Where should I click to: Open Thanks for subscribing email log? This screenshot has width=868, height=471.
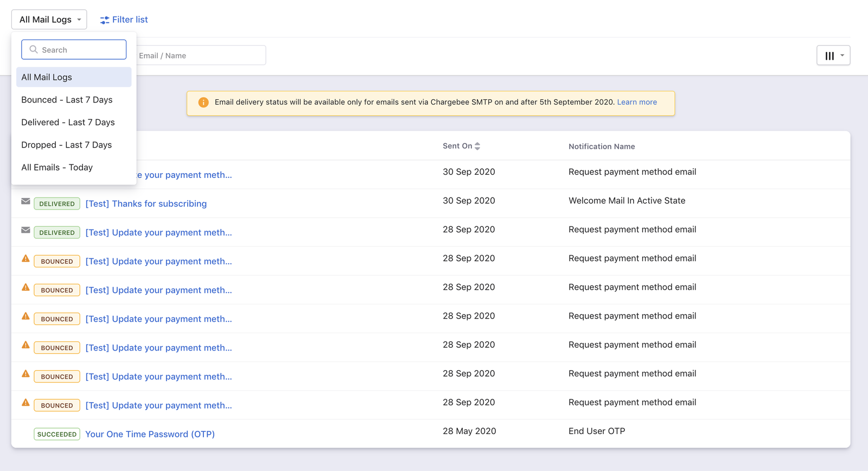pyautogui.click(x=146, y=204)
